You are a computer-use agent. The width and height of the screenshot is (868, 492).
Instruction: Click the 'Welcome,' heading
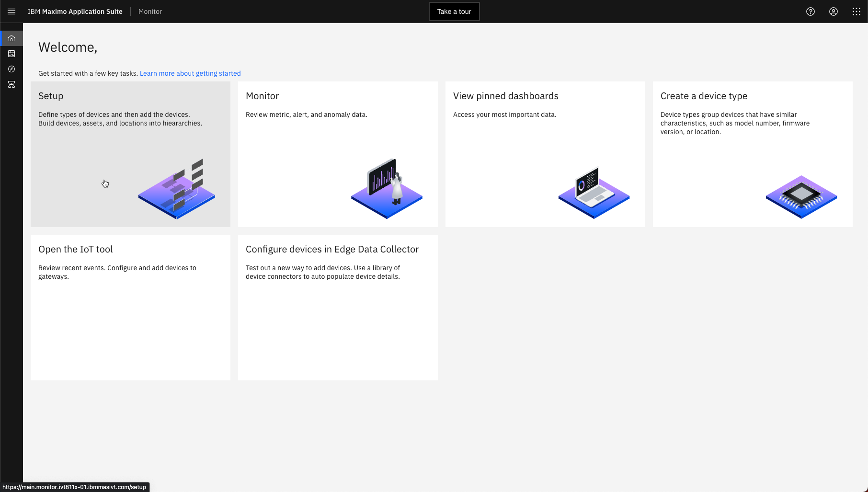[x=68, y=47]
